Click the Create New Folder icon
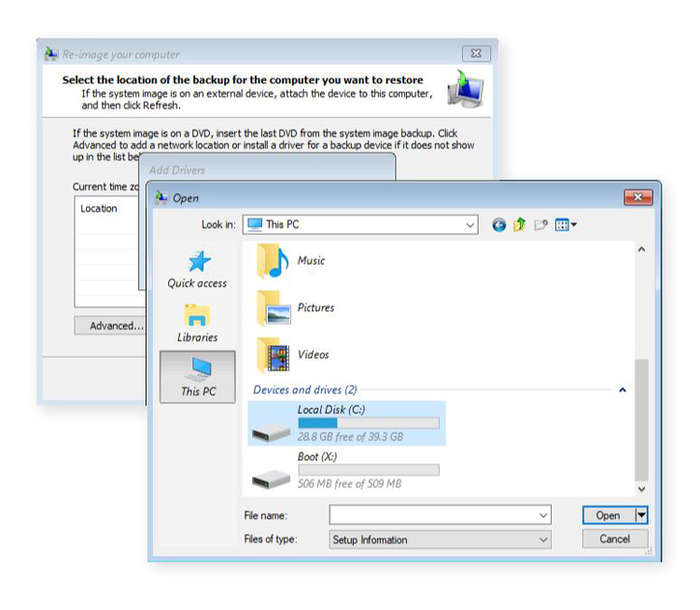The height and width of the screenshot is (610, 700). point(540,225)
